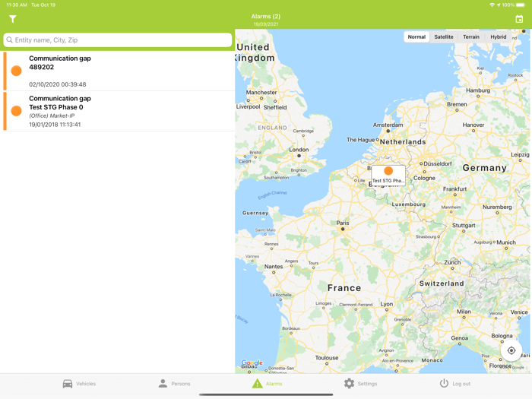Switch map to Satellite view
The image size is (532, 399).
point(443,37)
